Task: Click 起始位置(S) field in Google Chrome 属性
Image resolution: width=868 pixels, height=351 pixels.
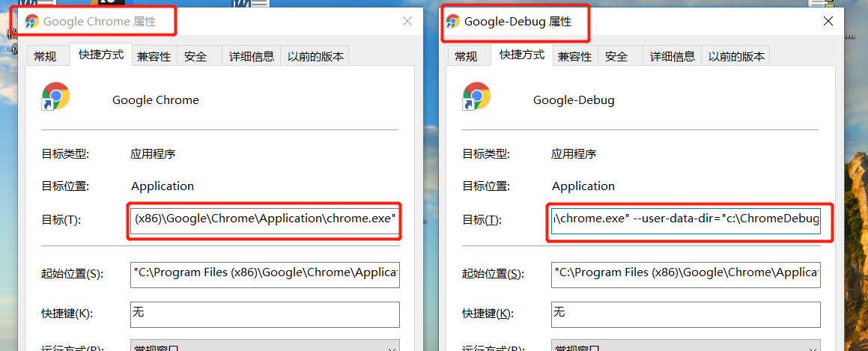Action: tap(265, 274)
